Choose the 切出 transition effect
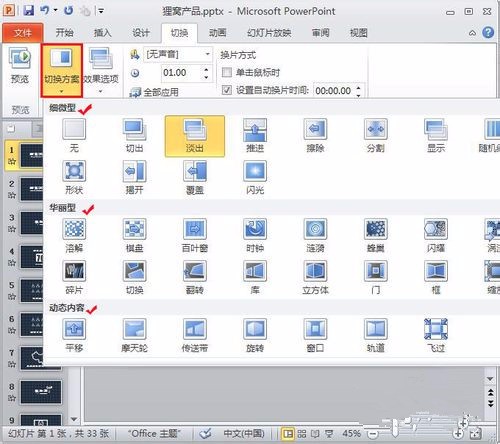The height and width of the screenshot is (444, 500). [134, 136]
